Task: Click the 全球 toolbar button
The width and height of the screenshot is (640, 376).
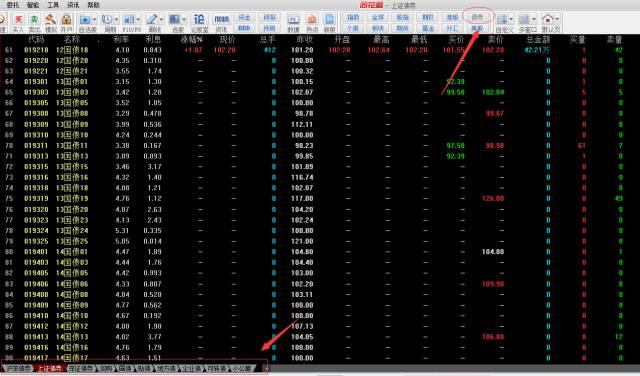Action: [x=378, y=17]
